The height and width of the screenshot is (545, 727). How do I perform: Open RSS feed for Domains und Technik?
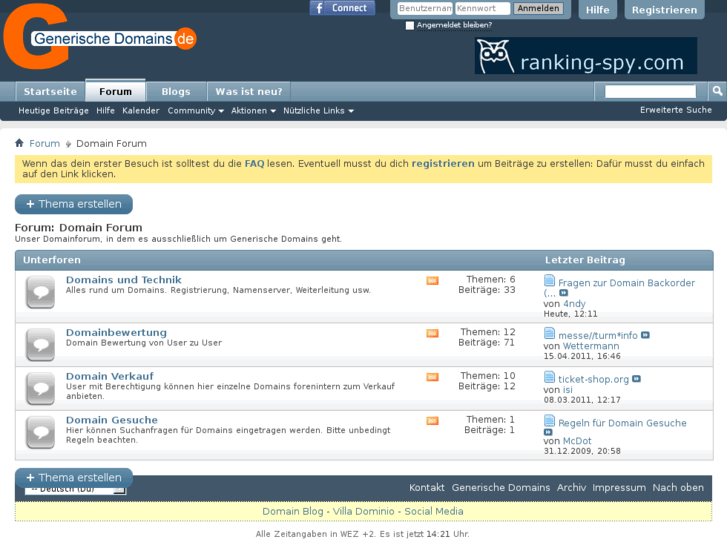(x=432, y=281)
